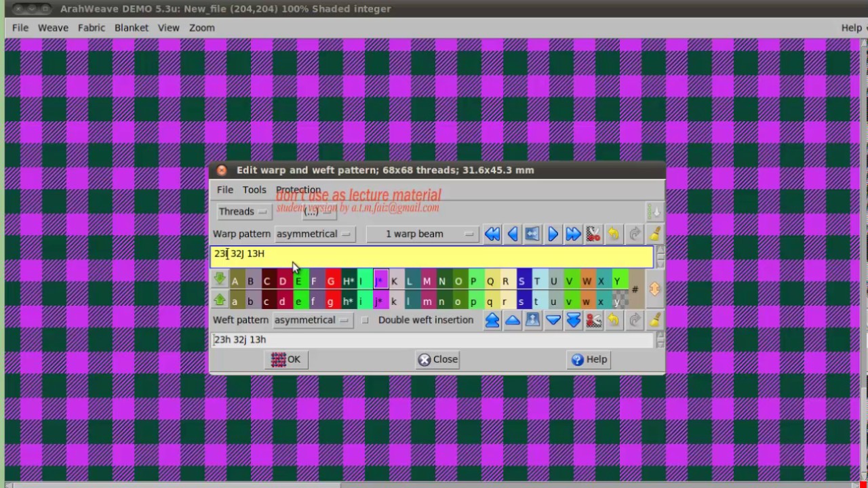Shift weft pattern fully up double arrow
868x488 pixels.
492,320
